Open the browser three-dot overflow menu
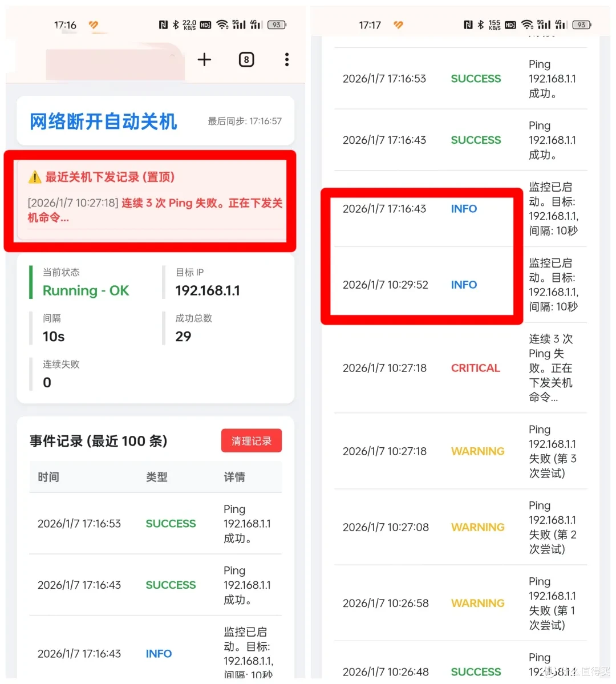This screenshot has height=684, width=616. 287,59
